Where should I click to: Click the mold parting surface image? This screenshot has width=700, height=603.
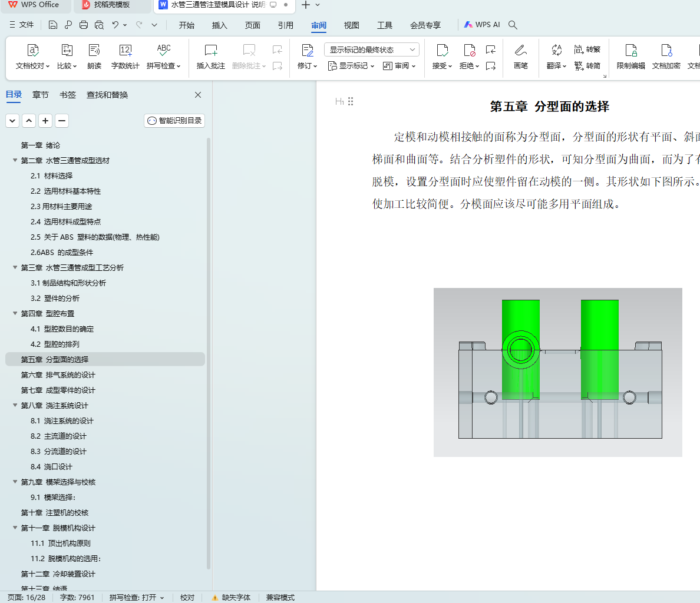pos(557,372)
